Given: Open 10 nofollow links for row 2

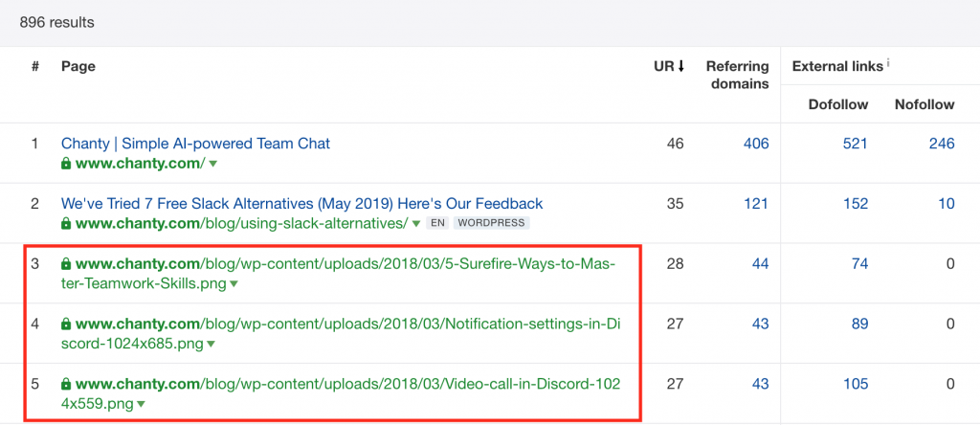Looking at the screenshot, I should pos(947,204).
